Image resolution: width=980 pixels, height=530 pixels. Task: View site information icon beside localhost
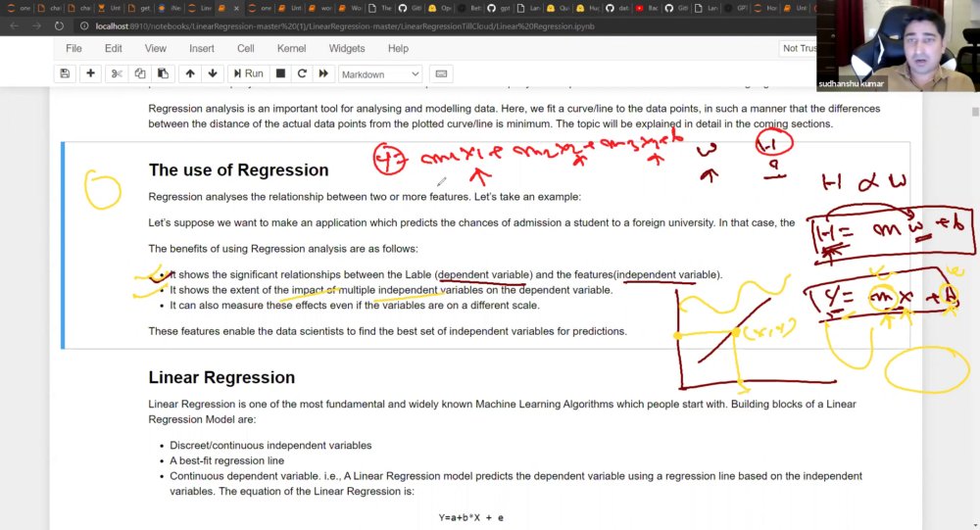pos(84,26)
